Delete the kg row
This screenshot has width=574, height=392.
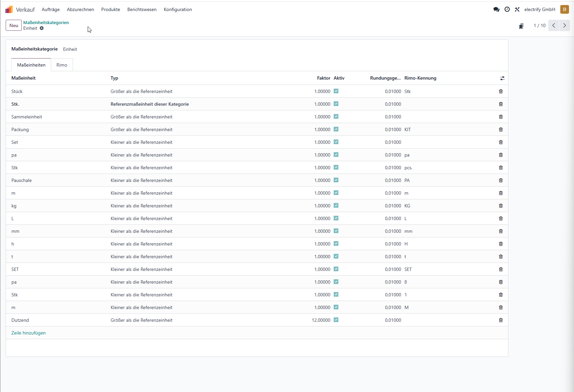tap(501, 206)
